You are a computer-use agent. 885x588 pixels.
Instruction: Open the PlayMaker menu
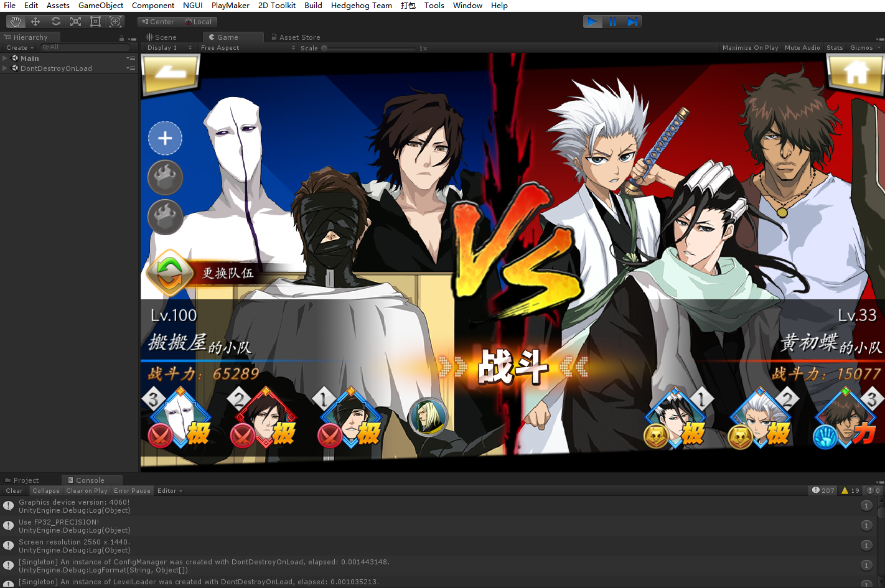click(230, 6)
